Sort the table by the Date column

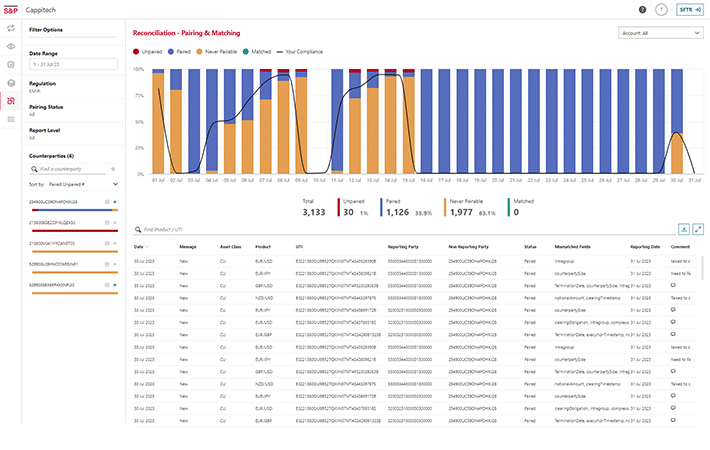click(x=141, y=247)
